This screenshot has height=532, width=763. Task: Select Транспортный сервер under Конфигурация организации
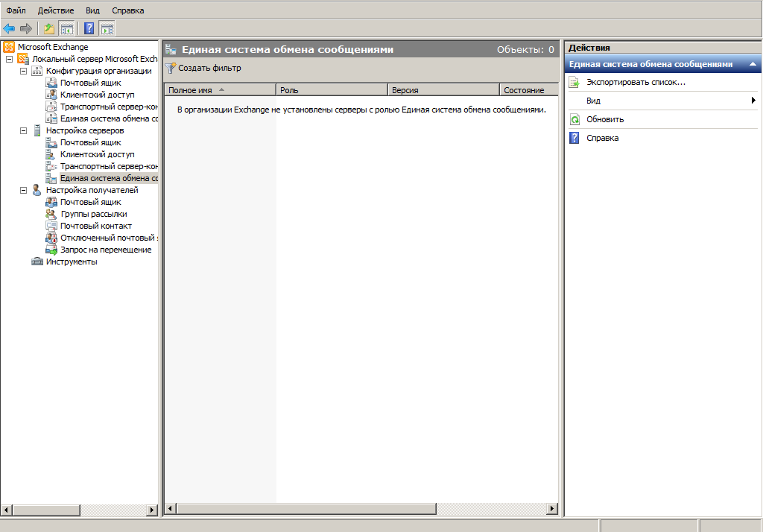[109, 107]
